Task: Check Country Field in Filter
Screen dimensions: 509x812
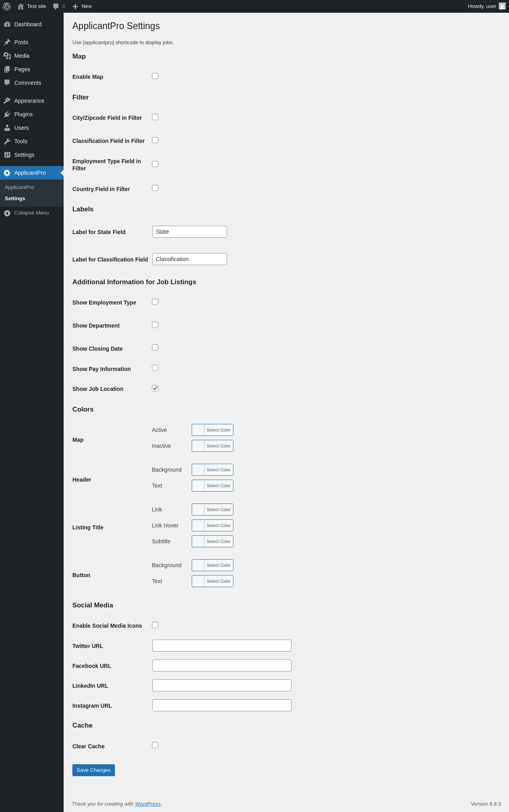Action: tap(155, 188)
